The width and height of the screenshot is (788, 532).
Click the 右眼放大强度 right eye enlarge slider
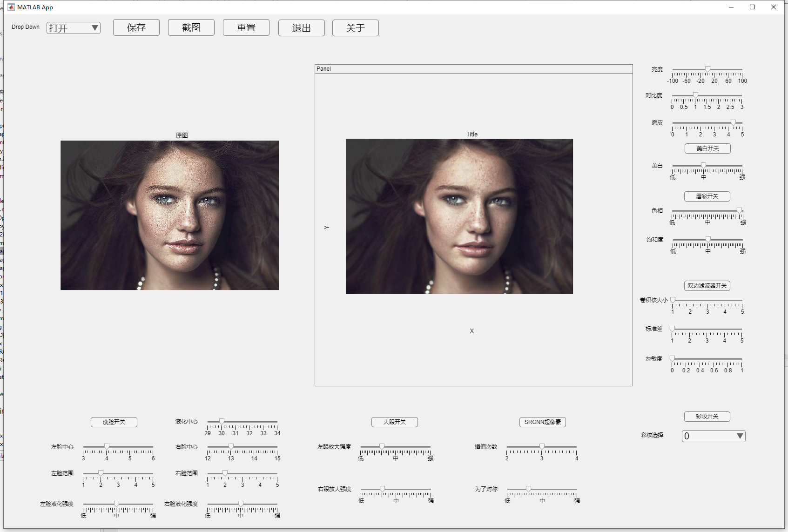[396, 489]
